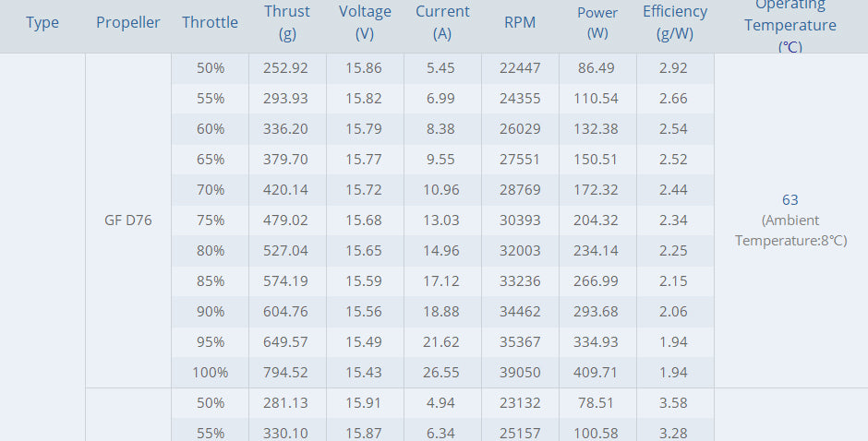Click the Thrust (g) column header
This screenshot has height=441, width=868.
pyautogui.click(x=287, y=23)
